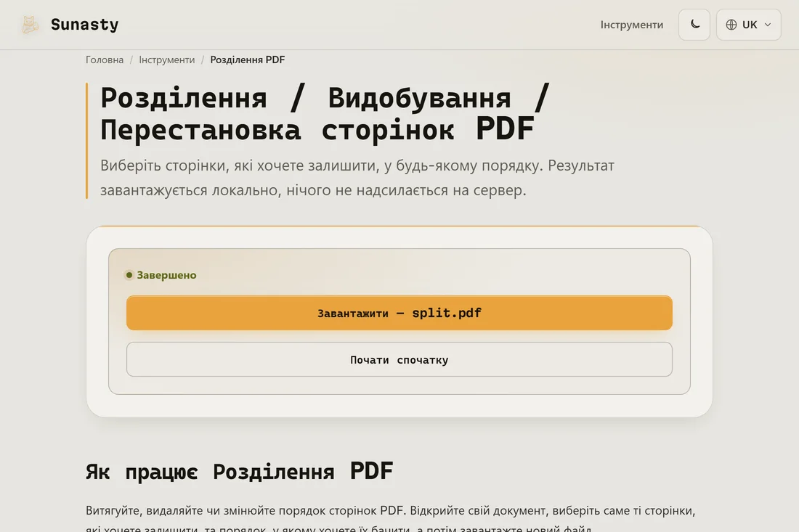The image size is (799, 532).
Task: Click the green status dot beside Завершено
Action: point(129,275)
